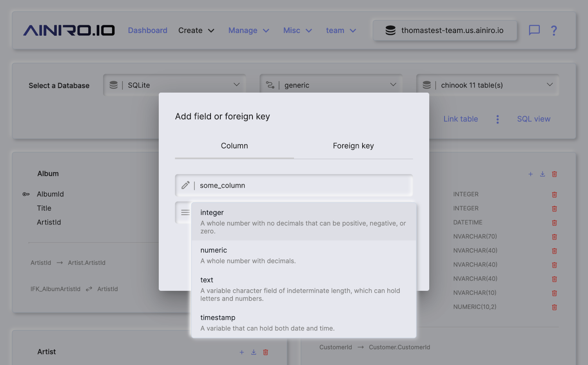
Task: Select the integer data type option
Action: tap(303, 221)
